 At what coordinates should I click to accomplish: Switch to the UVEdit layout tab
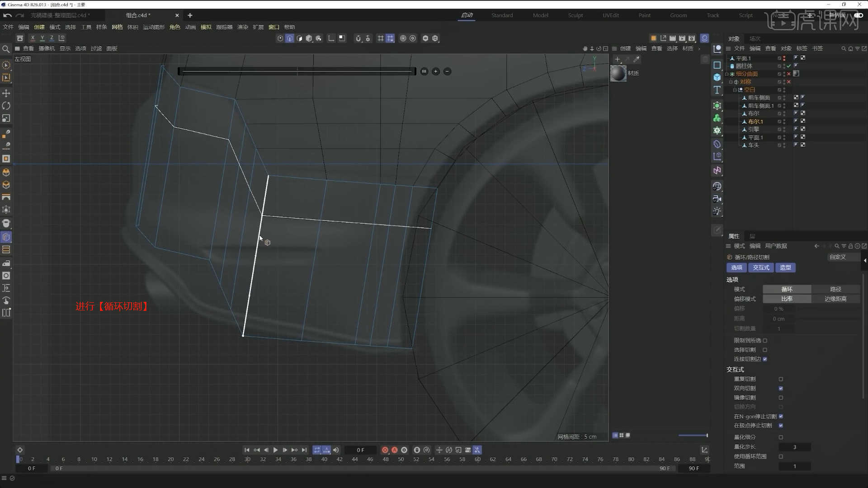[611, 15]
